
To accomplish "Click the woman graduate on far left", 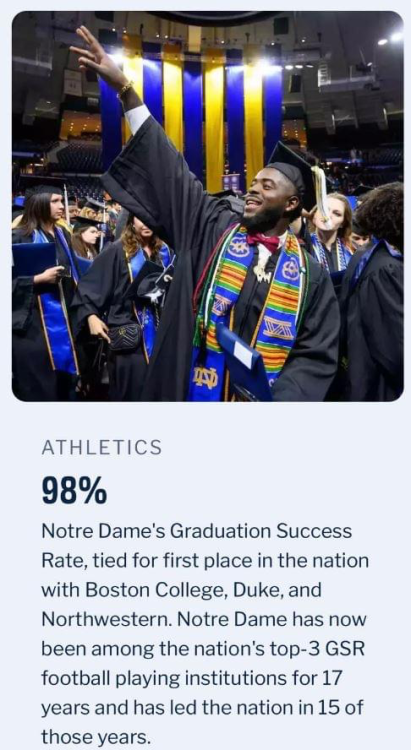I will 44,292.
